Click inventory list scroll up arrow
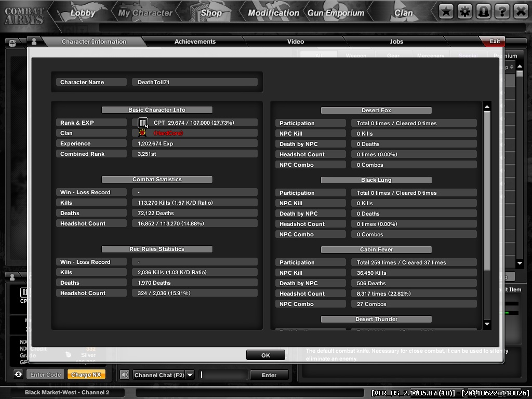Image resolution: width=532 pixels, height=399 pixels. [520, 66]
